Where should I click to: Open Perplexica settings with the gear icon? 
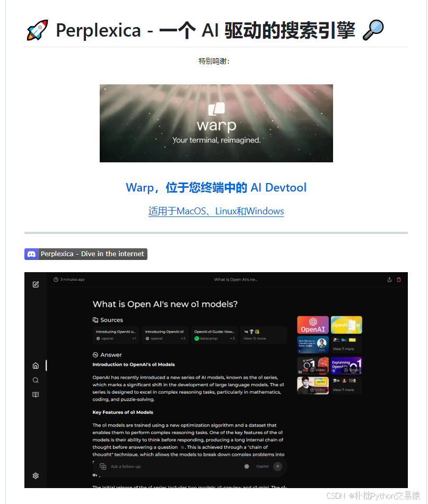pos(36,476)
